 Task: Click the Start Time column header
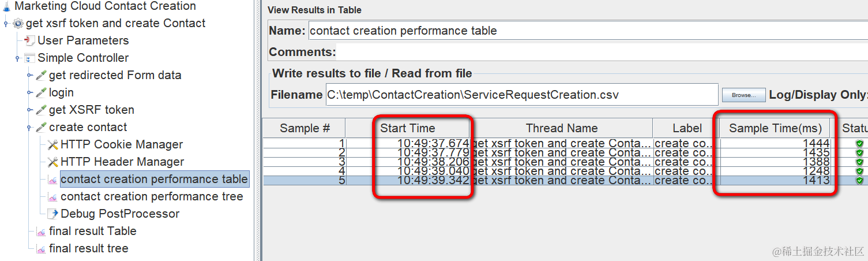408,128
